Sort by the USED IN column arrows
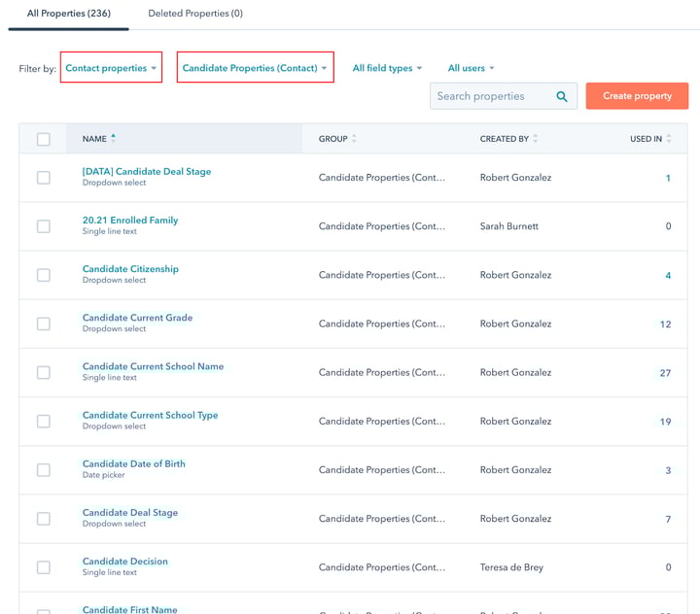 [668, 138]
